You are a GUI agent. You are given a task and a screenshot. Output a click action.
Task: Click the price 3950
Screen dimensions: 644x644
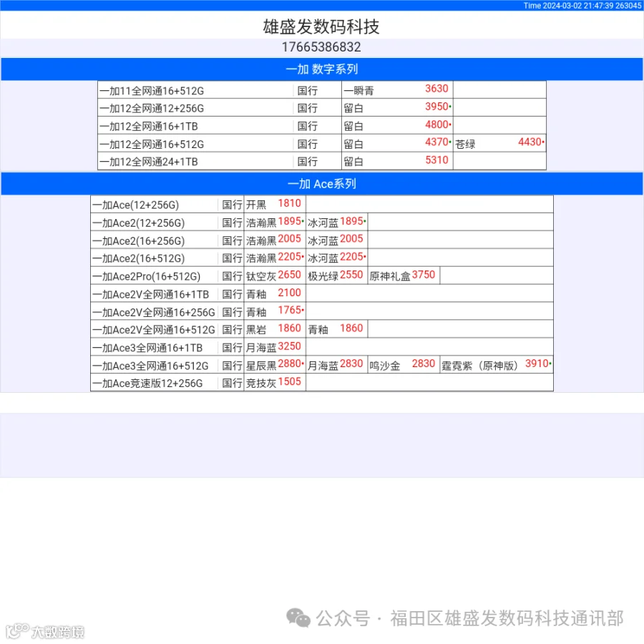[x=436, y=107]
